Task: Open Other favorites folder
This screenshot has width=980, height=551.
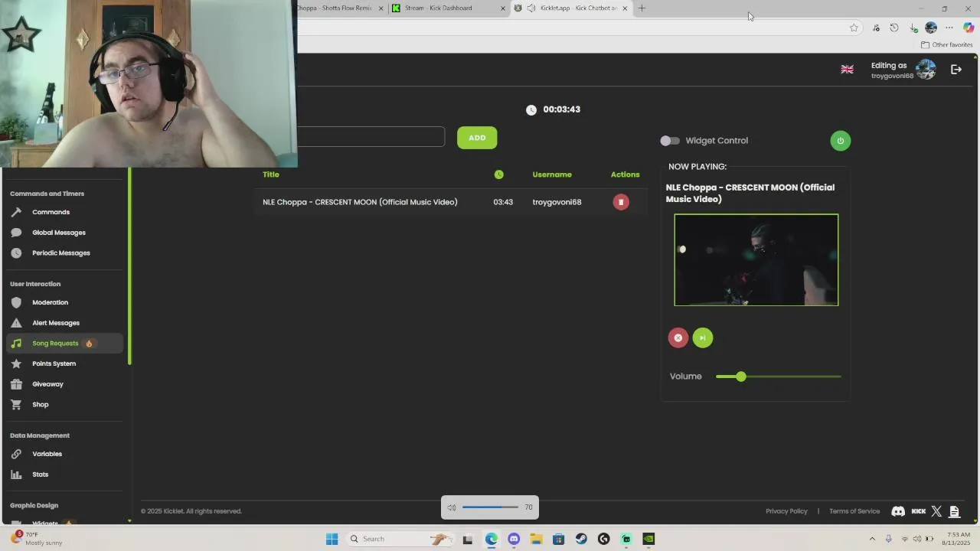Action: click(x=946, y=44)
